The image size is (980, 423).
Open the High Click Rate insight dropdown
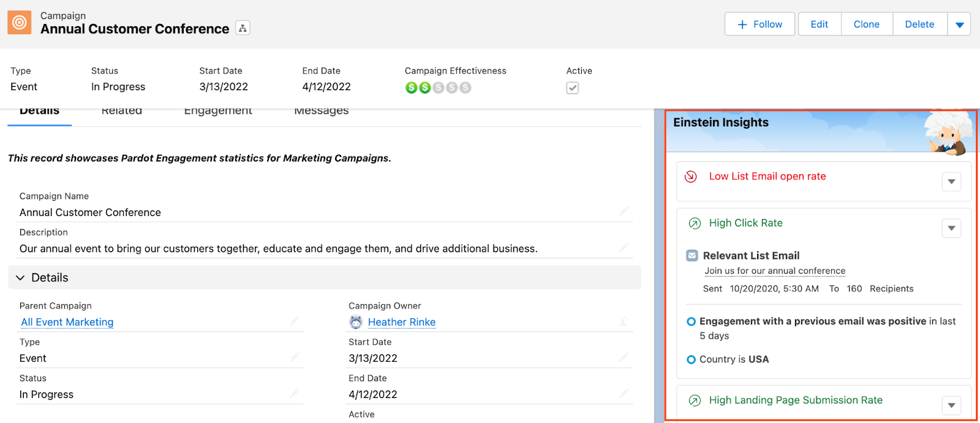(951, 228)
